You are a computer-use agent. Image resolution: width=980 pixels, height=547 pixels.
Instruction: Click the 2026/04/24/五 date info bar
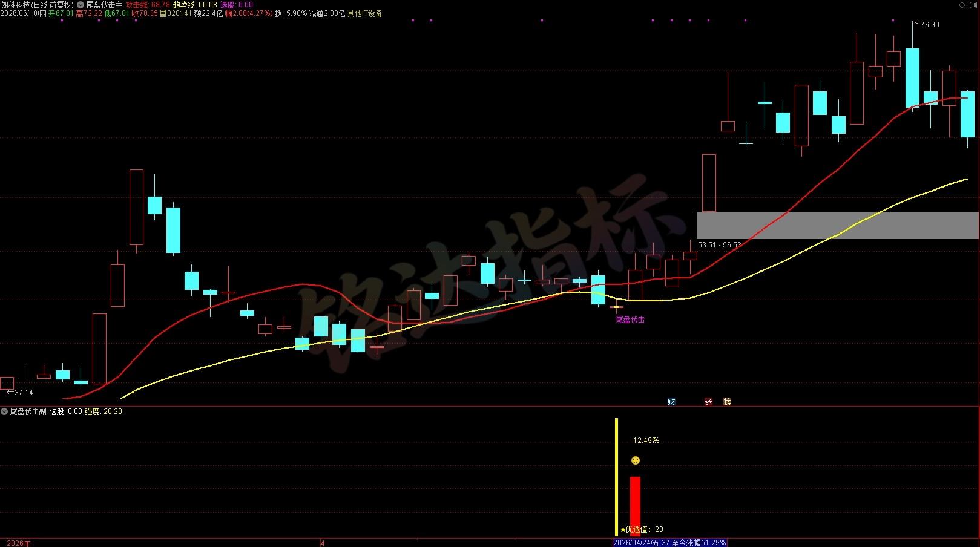point(669,543)
